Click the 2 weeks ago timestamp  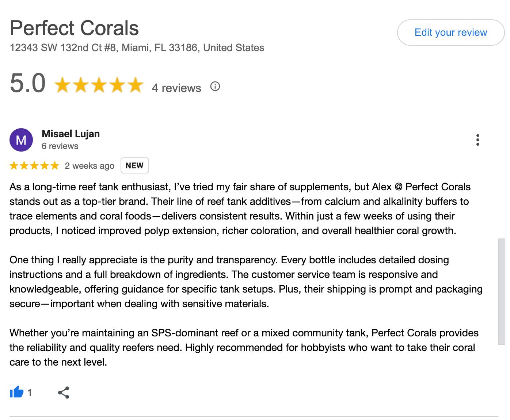point(90,166)
